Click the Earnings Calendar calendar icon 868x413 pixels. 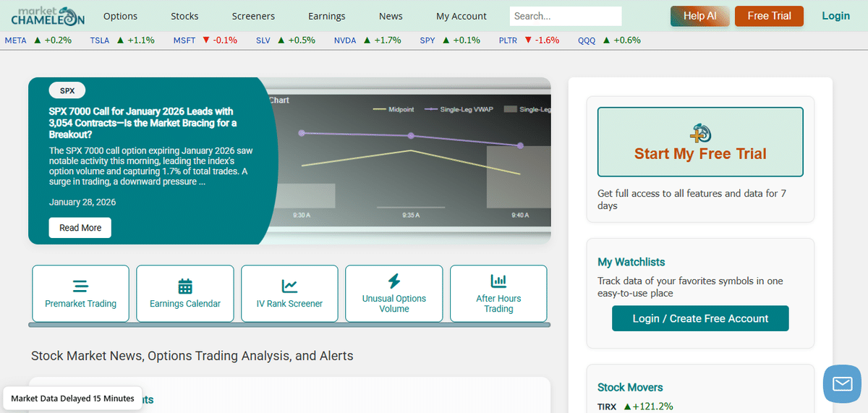(x=185, y=286)
